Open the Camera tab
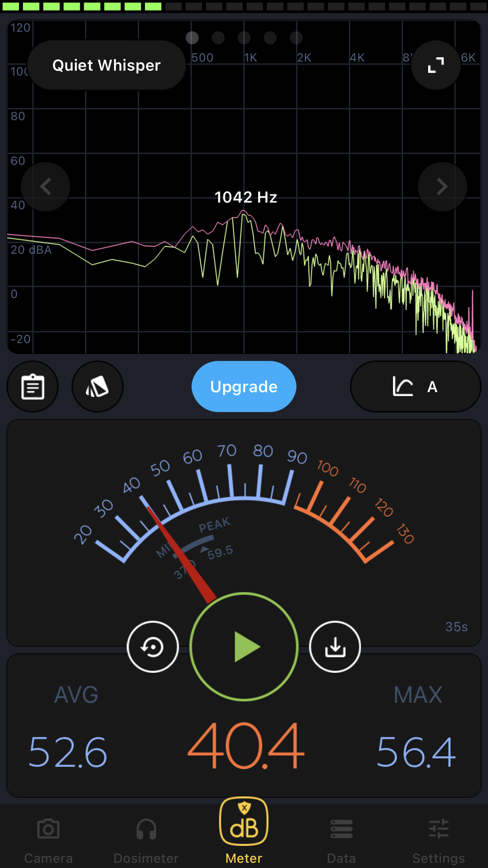This screenshot has height=868, width=488. [x=48, y=840]
